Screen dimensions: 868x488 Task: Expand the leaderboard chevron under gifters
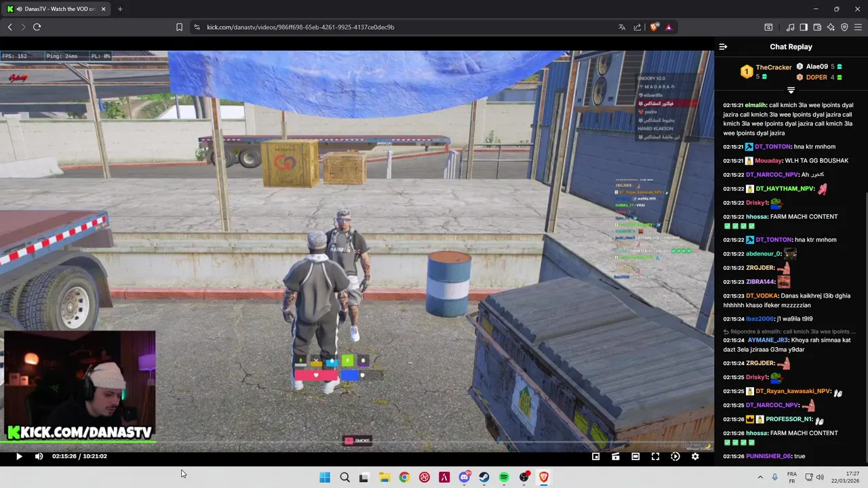(791, 89)
